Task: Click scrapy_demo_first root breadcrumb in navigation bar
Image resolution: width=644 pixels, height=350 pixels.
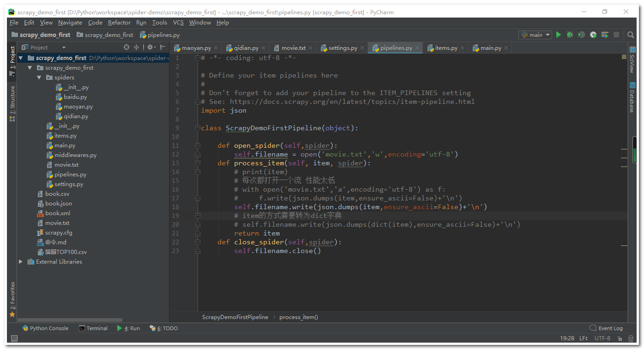Action: tap(41, 35)
